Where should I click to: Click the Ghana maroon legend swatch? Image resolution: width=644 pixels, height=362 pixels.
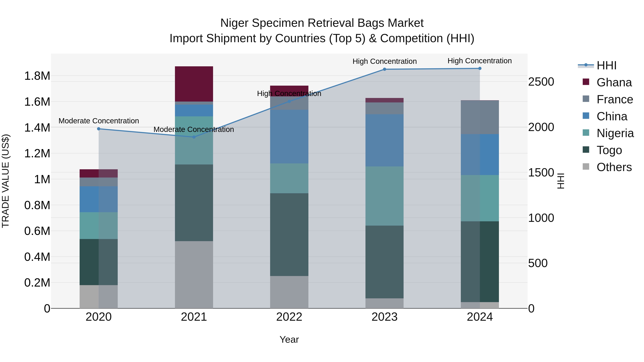tap(586, 82)
